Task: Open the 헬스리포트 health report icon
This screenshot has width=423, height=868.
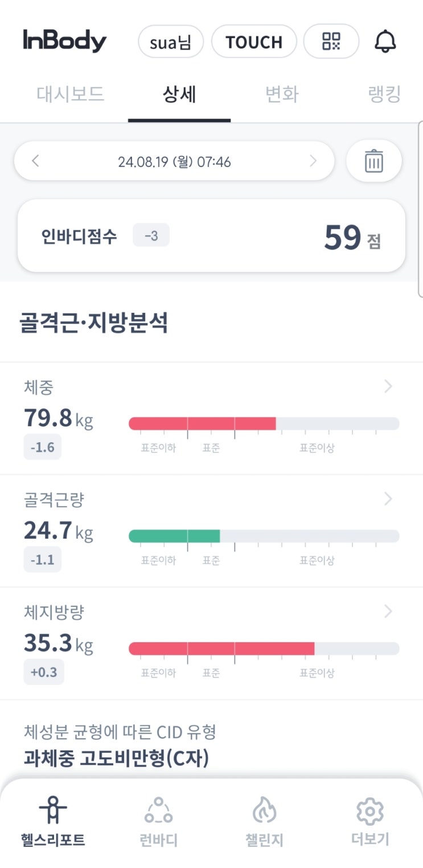Action: (x=53, y=809)
